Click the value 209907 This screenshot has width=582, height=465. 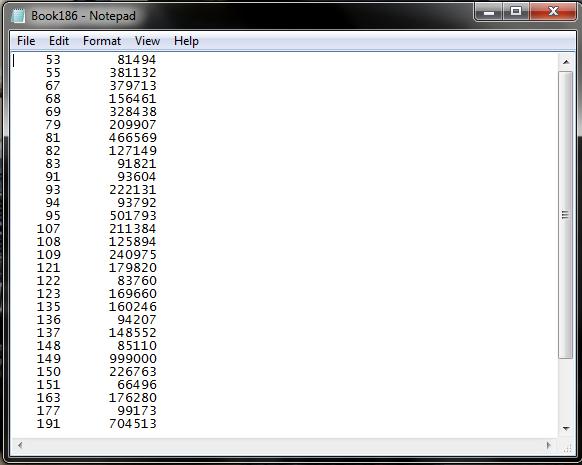(x=133, y=124)
